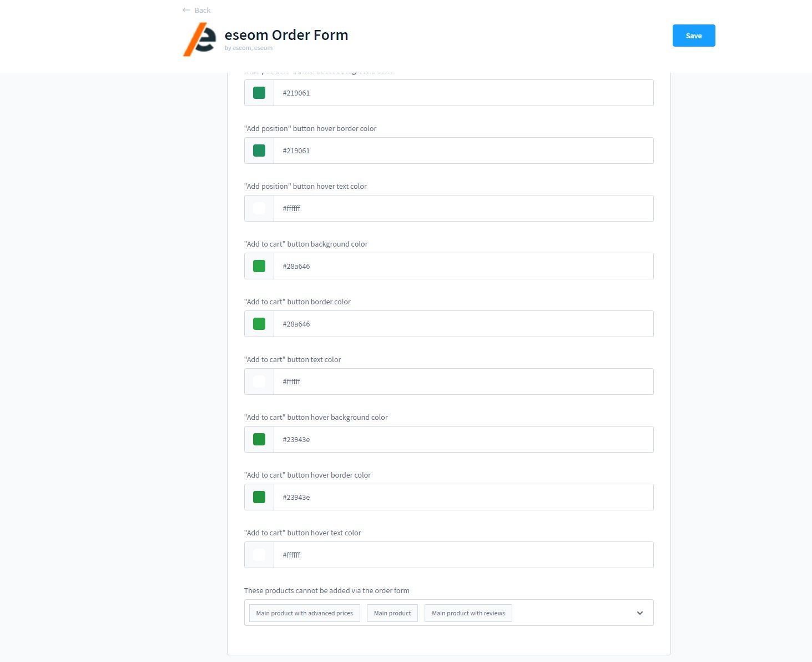
Task: Open swatch for Add to cart hover border color
Action: [259, 497]
